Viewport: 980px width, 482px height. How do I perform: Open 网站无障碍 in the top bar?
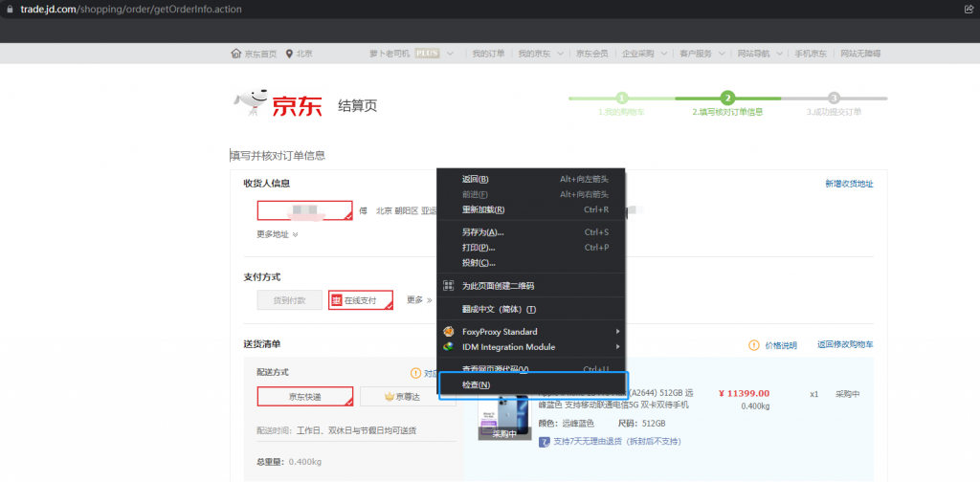[x=860, y=54]
